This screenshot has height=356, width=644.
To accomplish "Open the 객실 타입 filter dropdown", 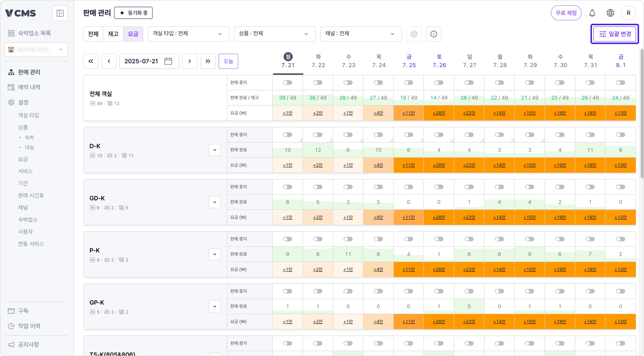I will tap(188, 34).
